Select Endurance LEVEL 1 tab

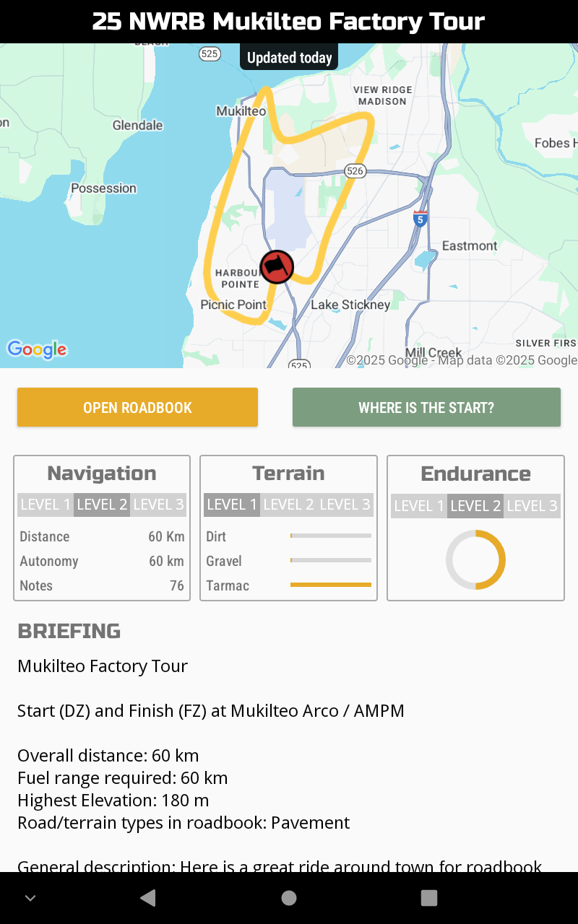pos(419,506)
